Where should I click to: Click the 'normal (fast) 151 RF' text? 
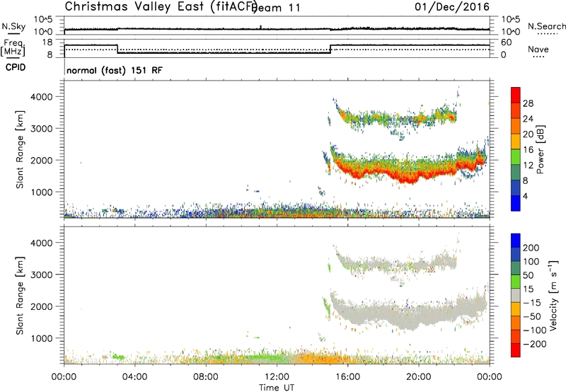115,70
